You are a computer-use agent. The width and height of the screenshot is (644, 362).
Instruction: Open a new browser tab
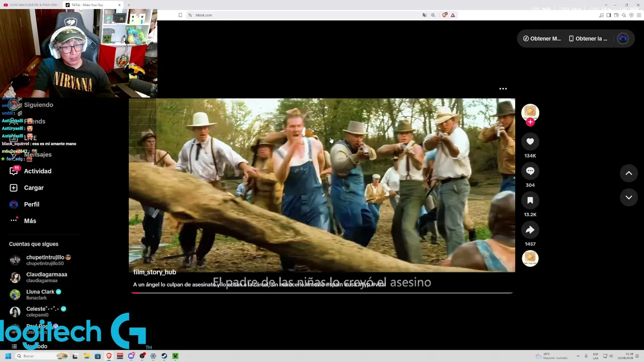coord(129,5)
